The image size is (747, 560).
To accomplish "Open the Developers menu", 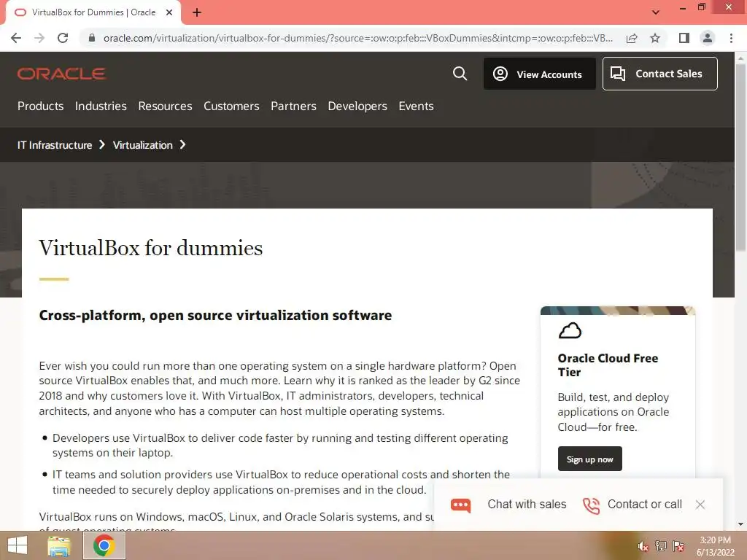I will 357,106.
